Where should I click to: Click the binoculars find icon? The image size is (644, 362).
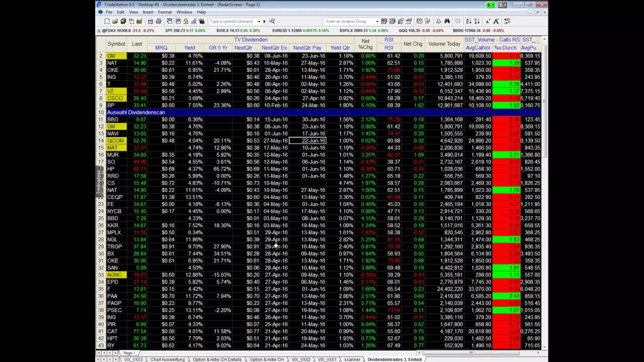pos(447,21)
